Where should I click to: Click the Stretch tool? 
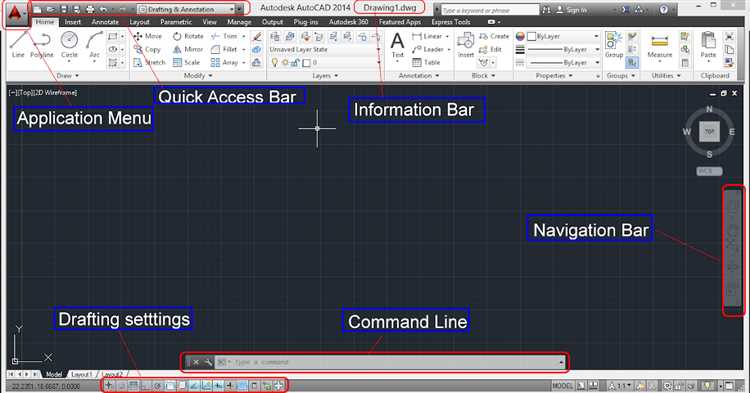pyautogui.click(x=149, y=62)
